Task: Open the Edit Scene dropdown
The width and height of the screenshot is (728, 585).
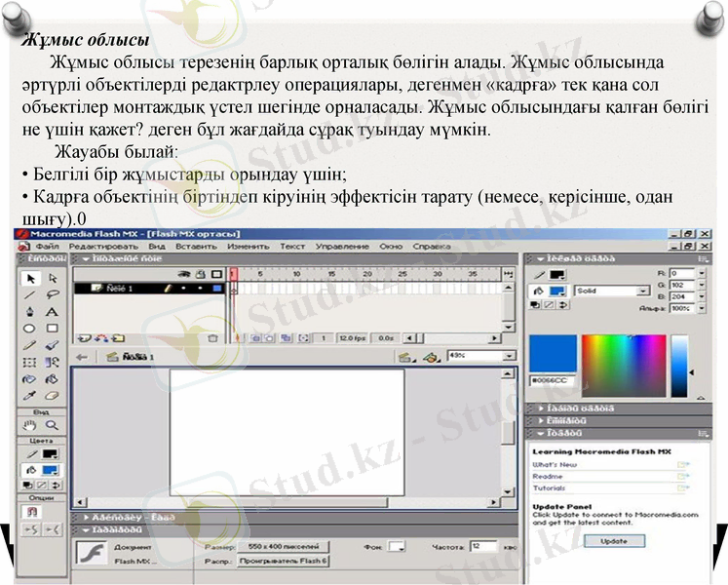Action: coord(405,357)
